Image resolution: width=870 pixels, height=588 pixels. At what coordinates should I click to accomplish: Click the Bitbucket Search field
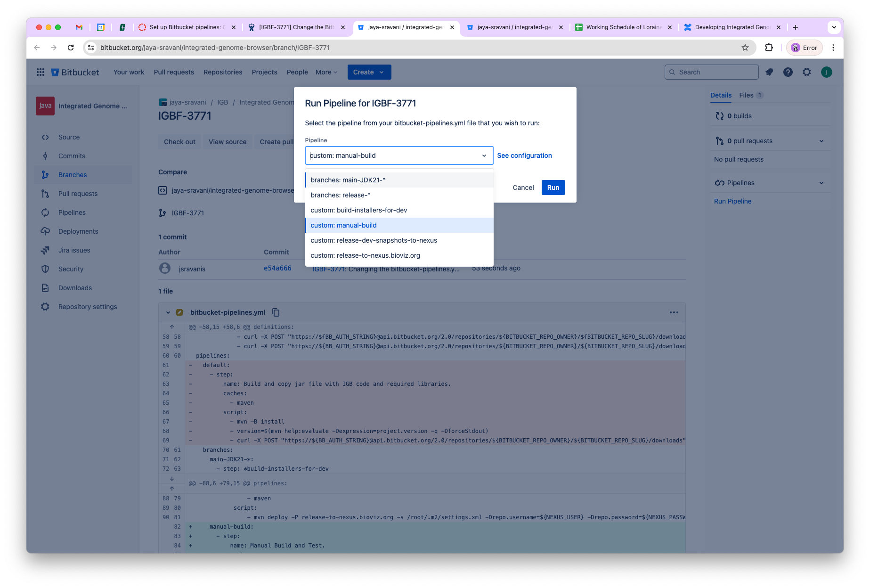tap(711, 72)
